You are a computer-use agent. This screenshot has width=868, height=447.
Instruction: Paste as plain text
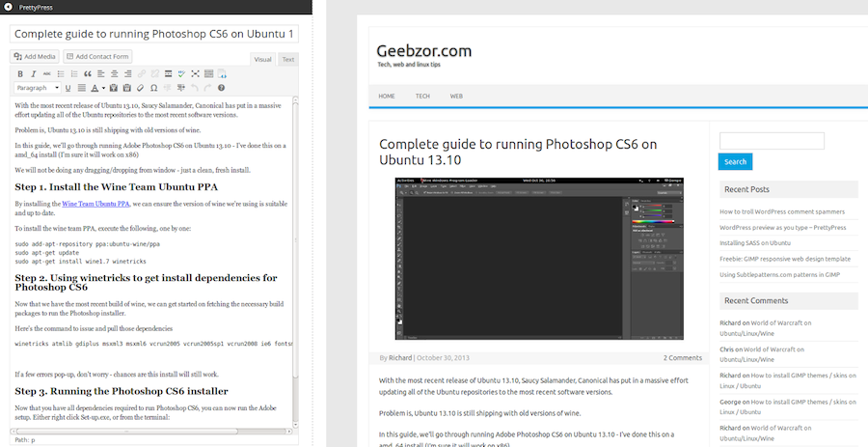(x=114, y=88)
